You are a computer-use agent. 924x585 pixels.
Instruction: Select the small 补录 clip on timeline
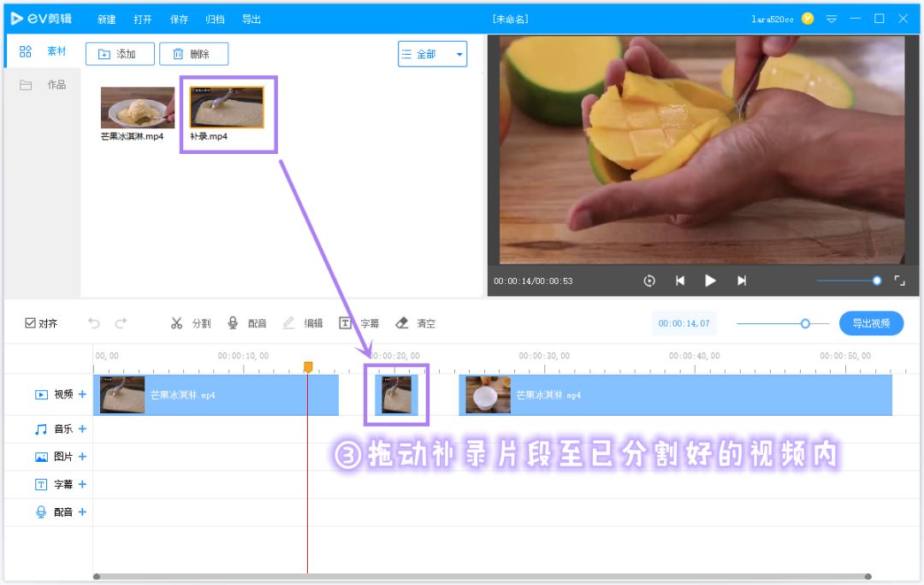pyautogui.click(x=397, y=395)
